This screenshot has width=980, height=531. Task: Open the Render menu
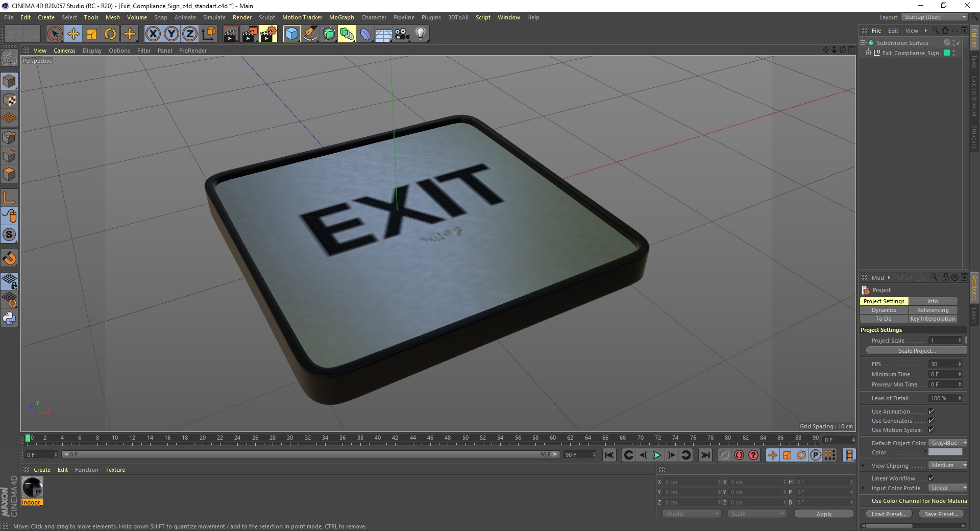[242, 17]
